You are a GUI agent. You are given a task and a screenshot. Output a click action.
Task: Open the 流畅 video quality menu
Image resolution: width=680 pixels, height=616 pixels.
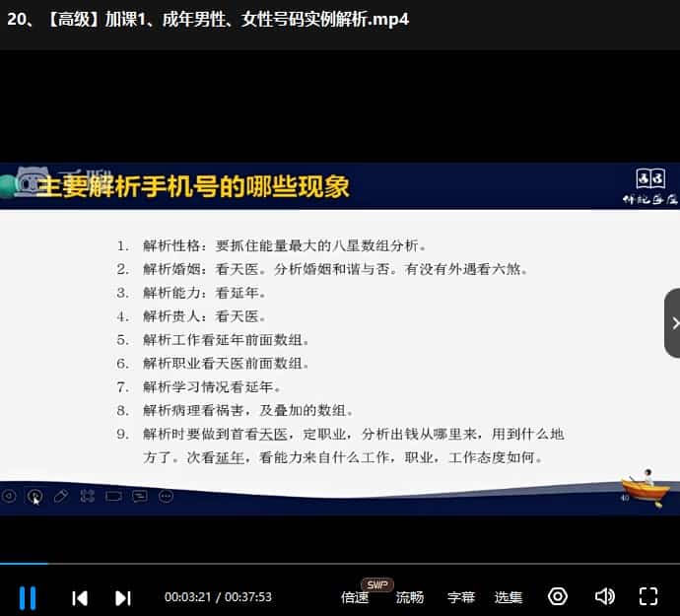[409, 597]
